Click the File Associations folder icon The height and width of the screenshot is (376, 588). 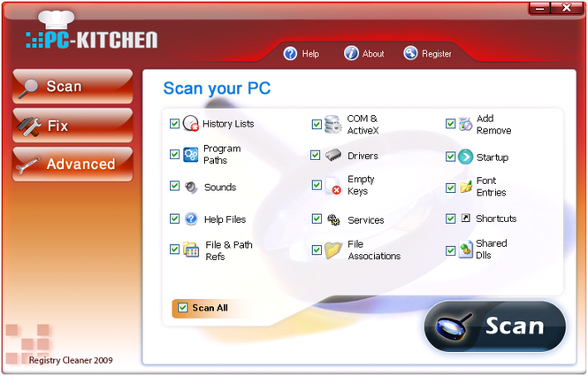click(333, 249)
